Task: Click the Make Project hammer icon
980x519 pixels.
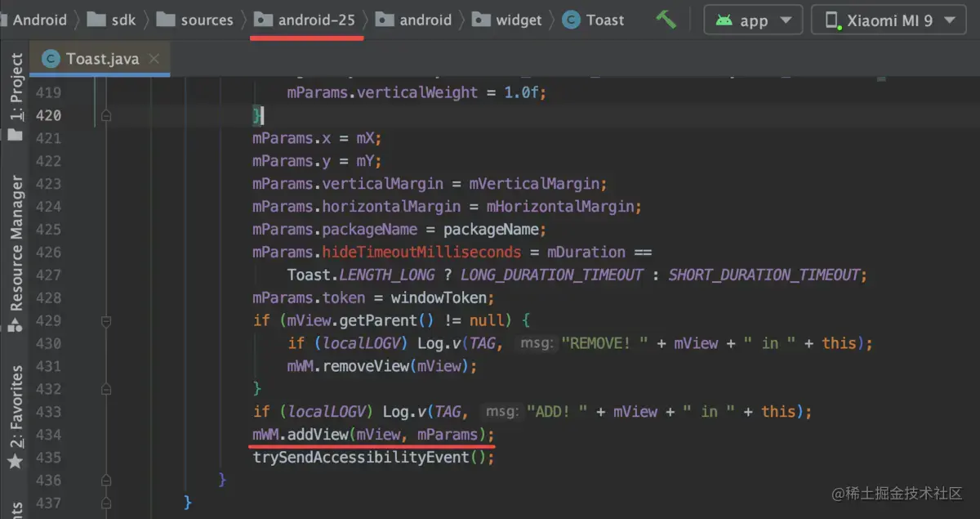Action: (666, 20)
